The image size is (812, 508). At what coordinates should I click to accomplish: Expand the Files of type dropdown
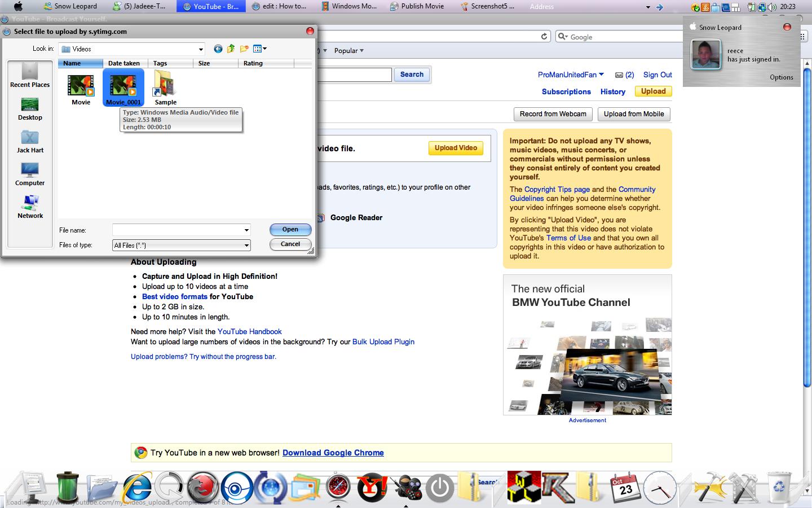pyautogui.click(x=246, y=245)
